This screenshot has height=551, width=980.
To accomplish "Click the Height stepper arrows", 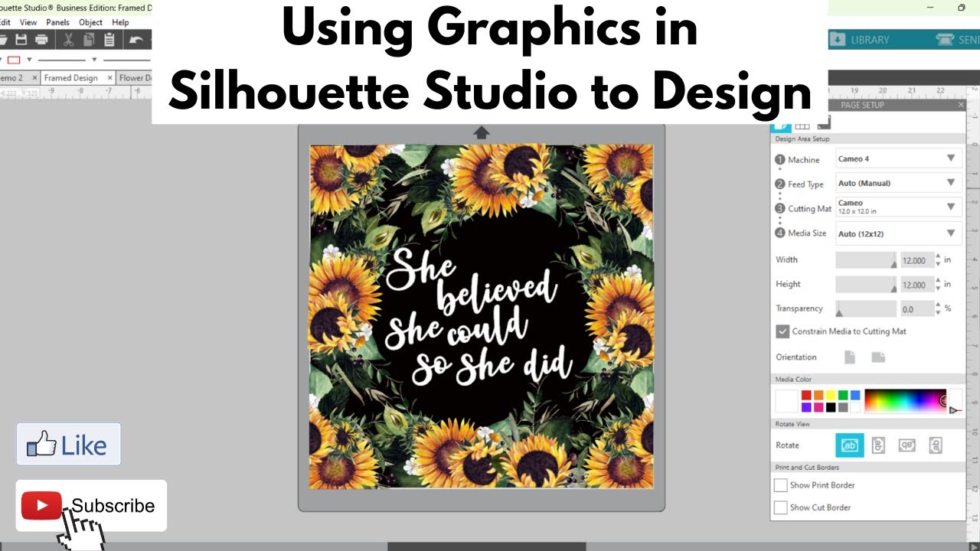I will (x=939, y=285).
